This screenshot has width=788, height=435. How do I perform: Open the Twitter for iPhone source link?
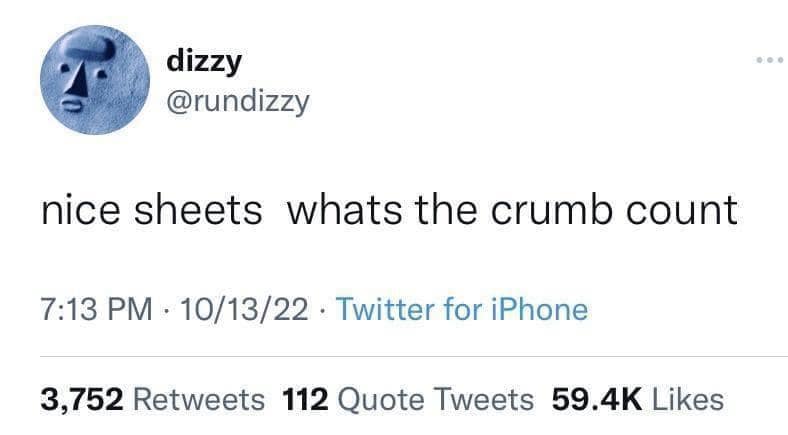point(460,310)
